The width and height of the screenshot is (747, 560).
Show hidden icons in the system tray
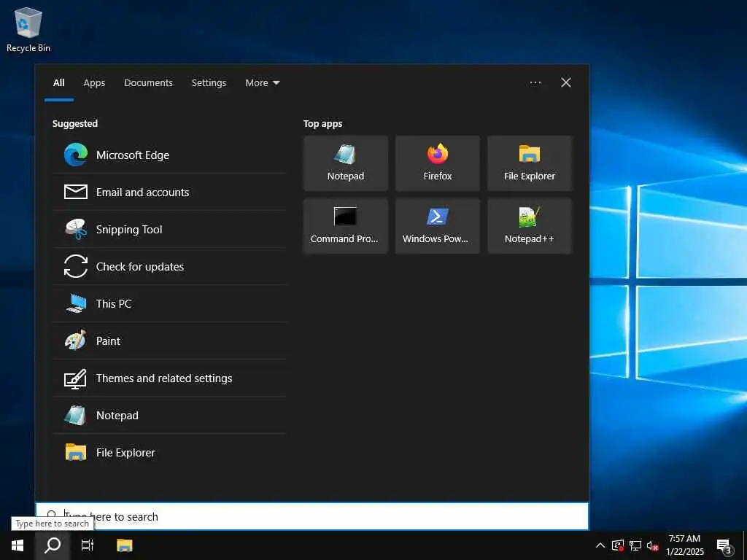pyautogui.click(x=600, y=545)
